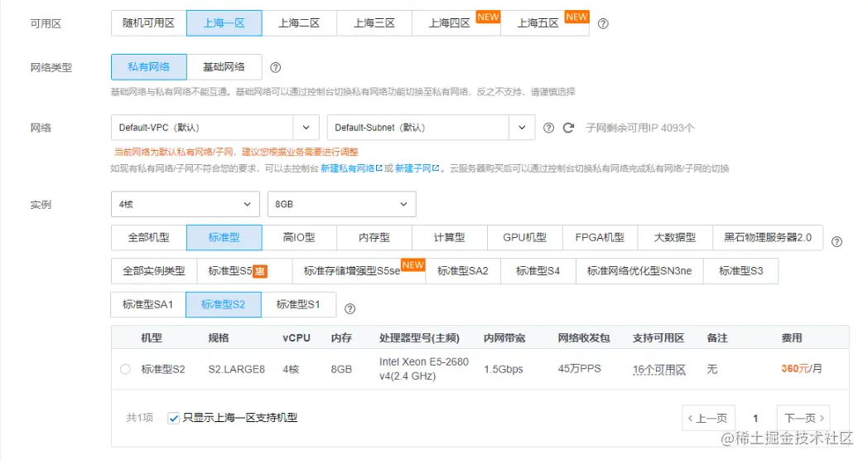Image resolution: width=868 pixels, height=461 pixels.
Task: Go to previous page 上一页
Action: pos(709,418)
